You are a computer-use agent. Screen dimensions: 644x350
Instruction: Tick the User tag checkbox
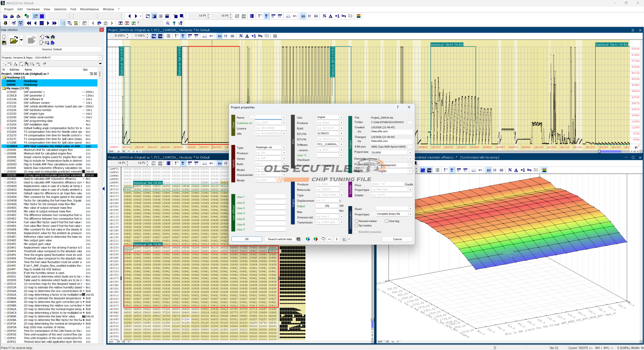[x=386, y=221]
